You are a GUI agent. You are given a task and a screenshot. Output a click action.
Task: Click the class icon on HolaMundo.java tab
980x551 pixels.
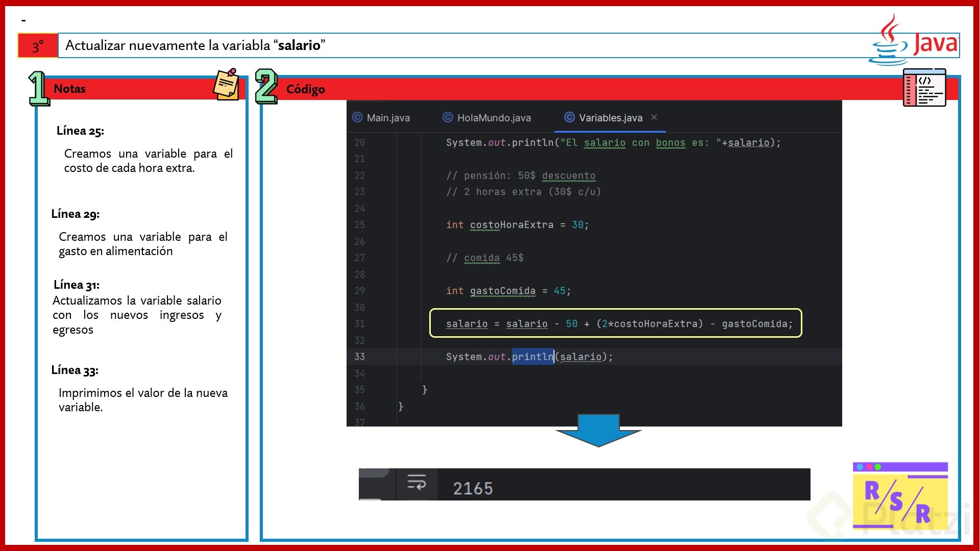click(x=448, y=117)
